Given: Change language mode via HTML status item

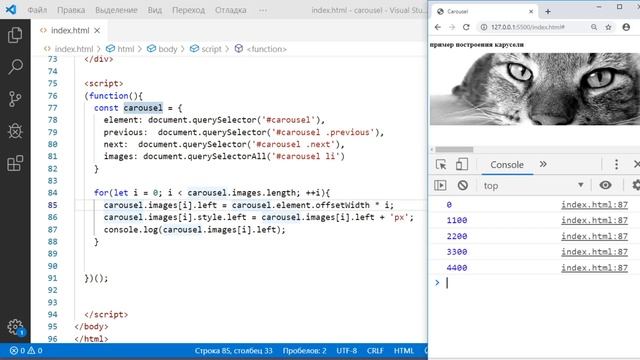Looking at the screenshot, I should coord(404,351).
